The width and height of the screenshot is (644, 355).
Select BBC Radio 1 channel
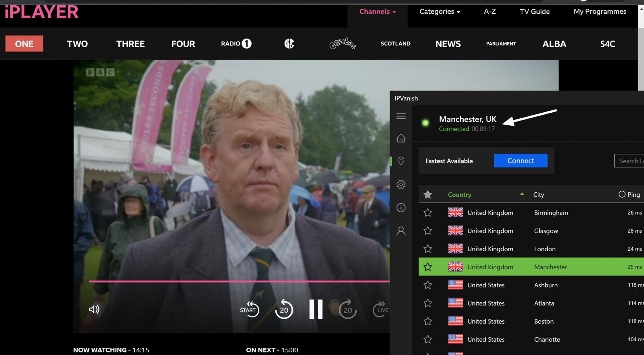[236, 43]
